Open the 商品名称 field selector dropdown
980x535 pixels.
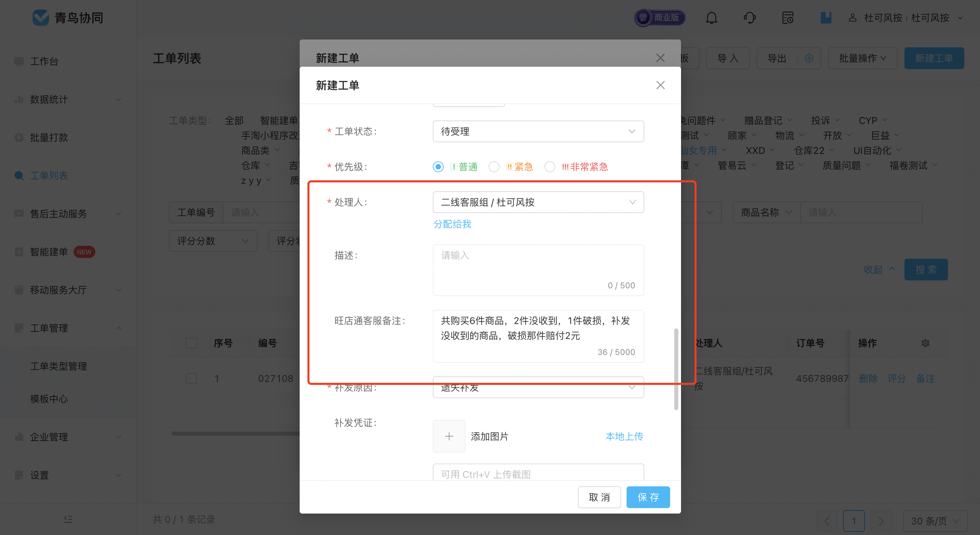[766, 212]
